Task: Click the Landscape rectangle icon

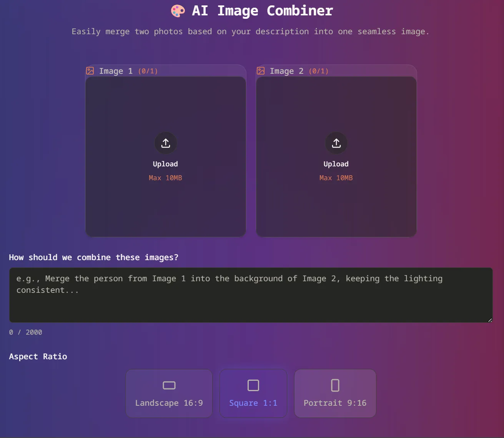Action: pyautogui.click(x=169, y=385)
